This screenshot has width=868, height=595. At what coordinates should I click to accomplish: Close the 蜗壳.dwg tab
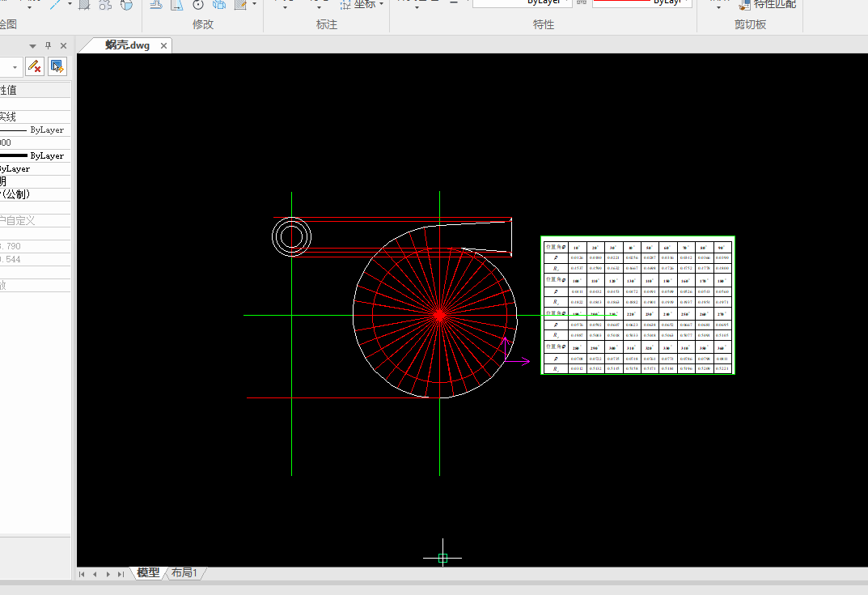point(164,46)
